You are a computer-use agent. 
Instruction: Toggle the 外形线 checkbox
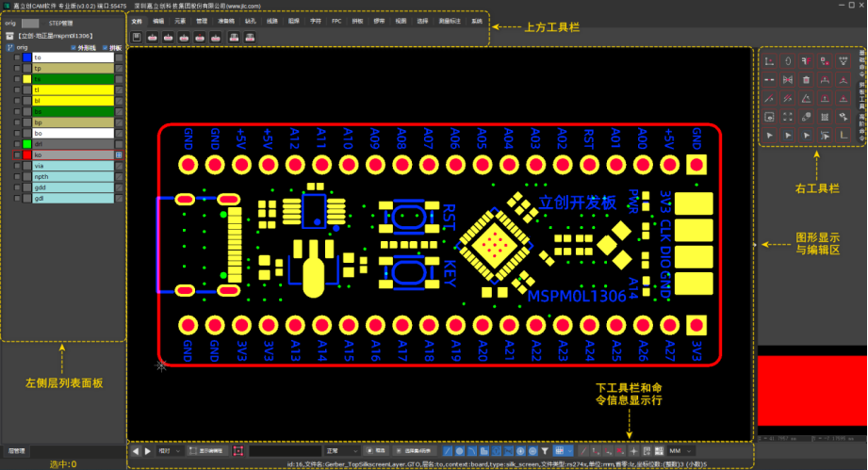74,48
